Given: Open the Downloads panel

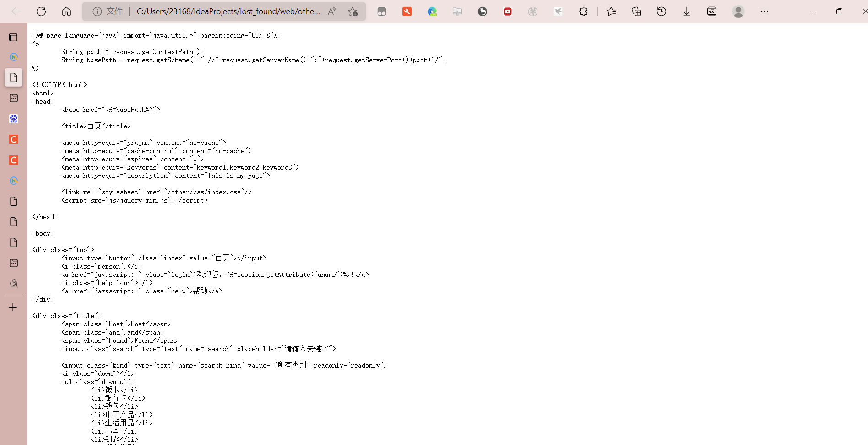Looking at the screenshot, I should [x=687, y=11].
